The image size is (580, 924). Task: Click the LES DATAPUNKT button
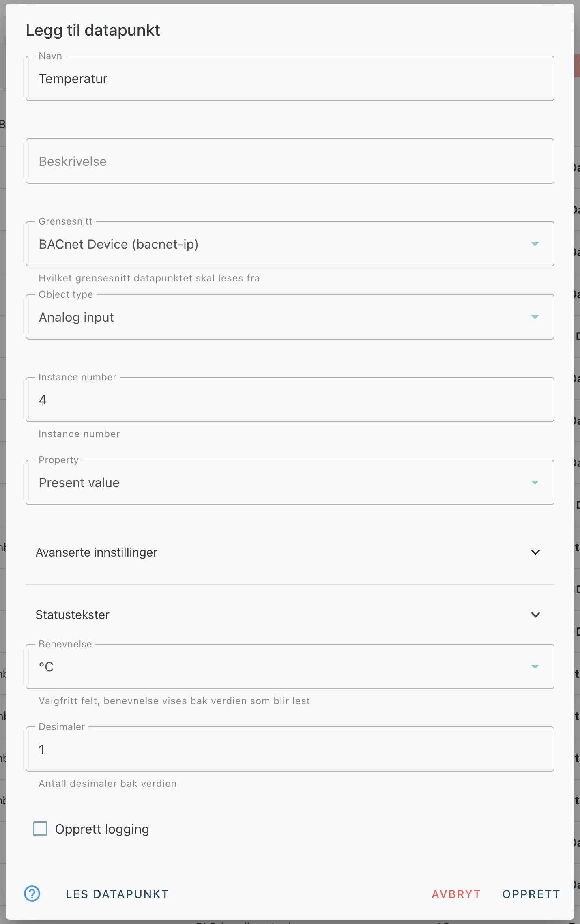click(117, 894)
